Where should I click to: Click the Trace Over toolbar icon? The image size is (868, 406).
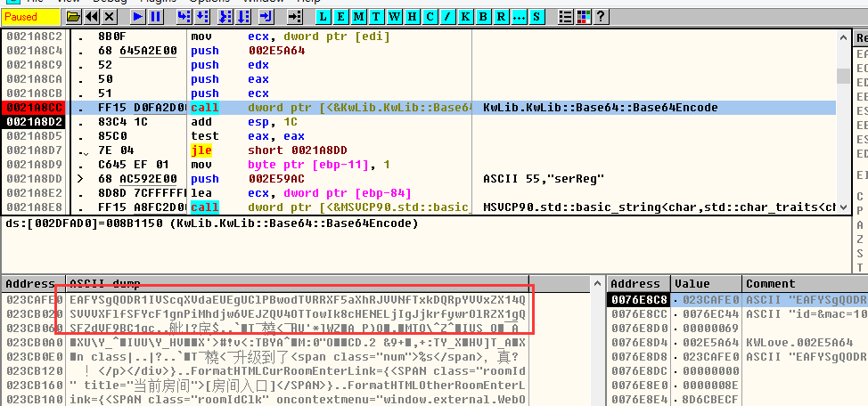(x=243, y=17)
